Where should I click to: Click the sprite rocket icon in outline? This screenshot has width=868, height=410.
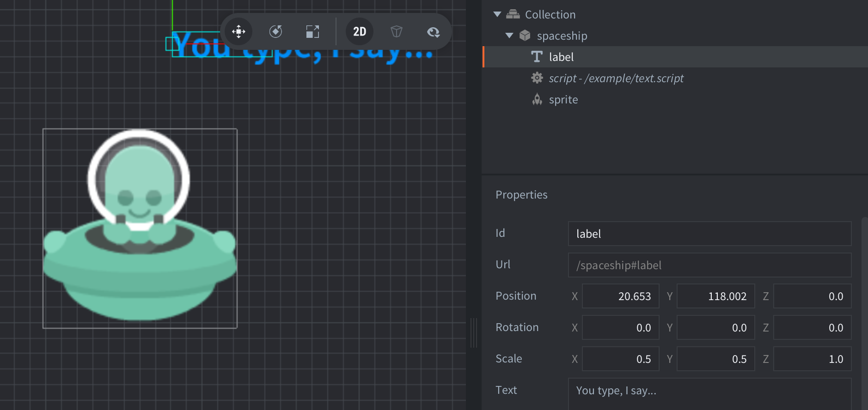click(x=537, y=99)
